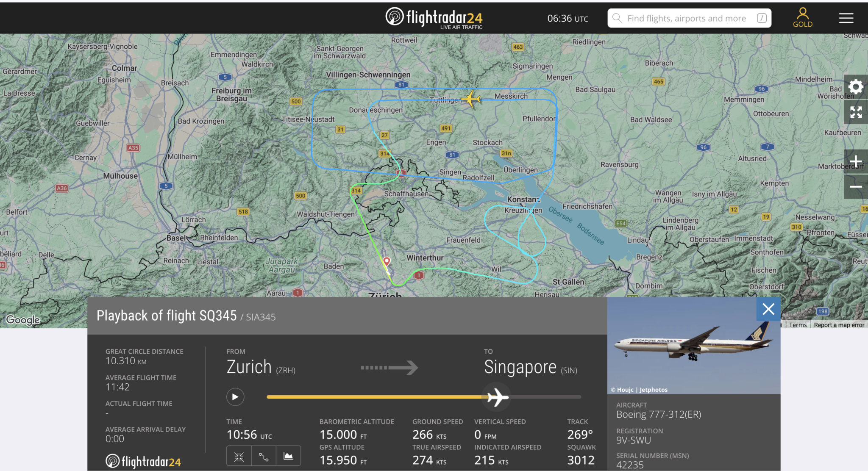Click the Zurich (ZRH) origin airport

(x=261, y=367)
